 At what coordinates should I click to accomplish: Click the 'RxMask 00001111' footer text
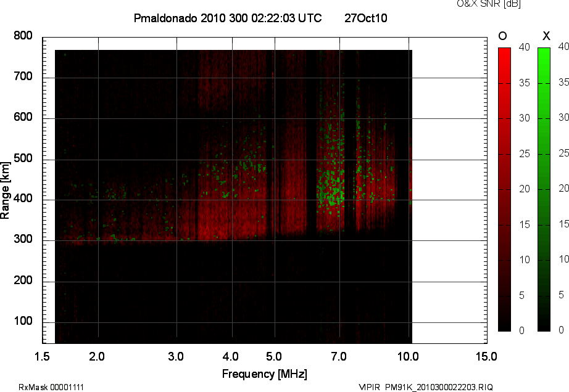pyautogui.click(x=51, y=387)
